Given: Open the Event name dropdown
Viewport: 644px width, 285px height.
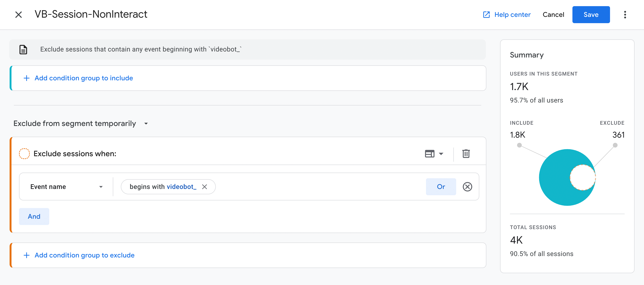Looking at the screenshot, I should click(66, 186).
